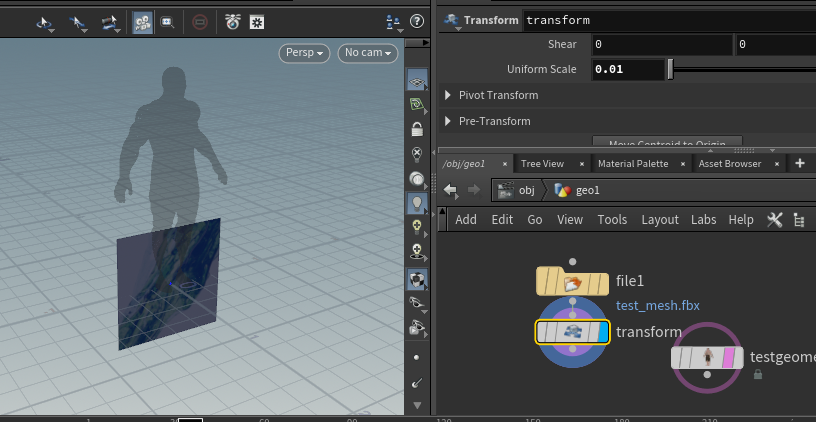Viewport: 816px width, 422px height.
Task: Add a new pane tab with plus
Action: (800, 163)
